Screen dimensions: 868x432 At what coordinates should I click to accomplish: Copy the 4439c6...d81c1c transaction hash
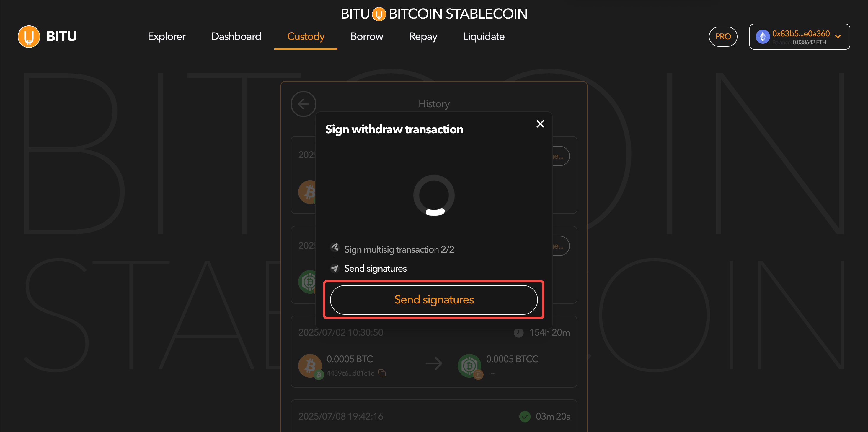tap(382, 373)
